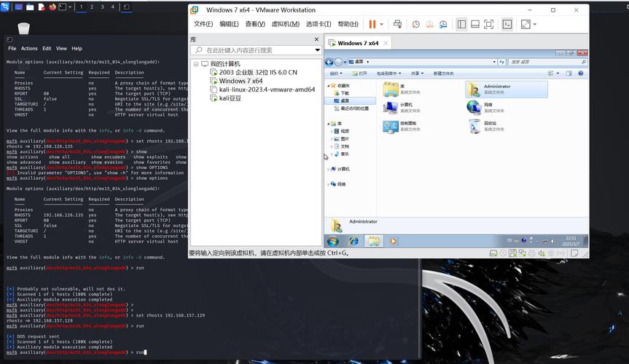Click the 打开 button in Explorer toolbar
The height and width of the screenshot is (364, 629).
360,74
